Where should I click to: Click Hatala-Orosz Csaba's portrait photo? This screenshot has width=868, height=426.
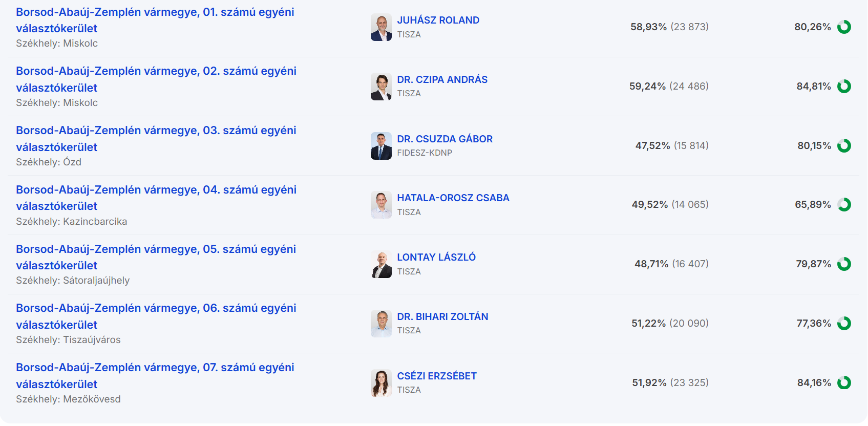click(x=381, y=205)
